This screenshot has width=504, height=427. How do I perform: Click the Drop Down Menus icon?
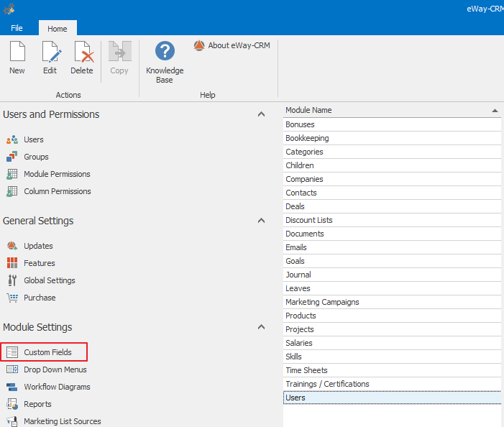12,369
